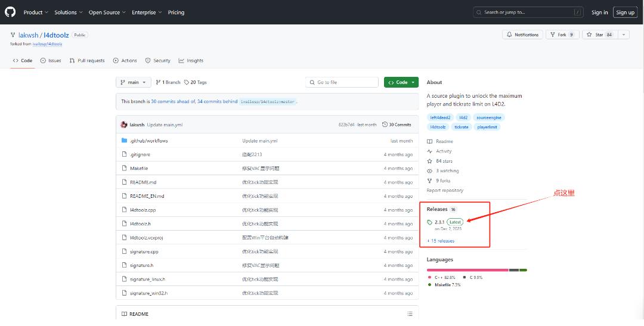Switch to the Insights tab
The width and height of the screenshot is (644, 326).
(x=191, y=60)
